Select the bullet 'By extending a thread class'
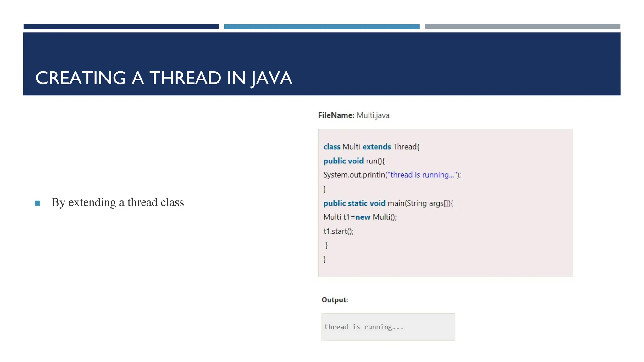This screenshot has height=362, width=644. click(x=118, y=202)
